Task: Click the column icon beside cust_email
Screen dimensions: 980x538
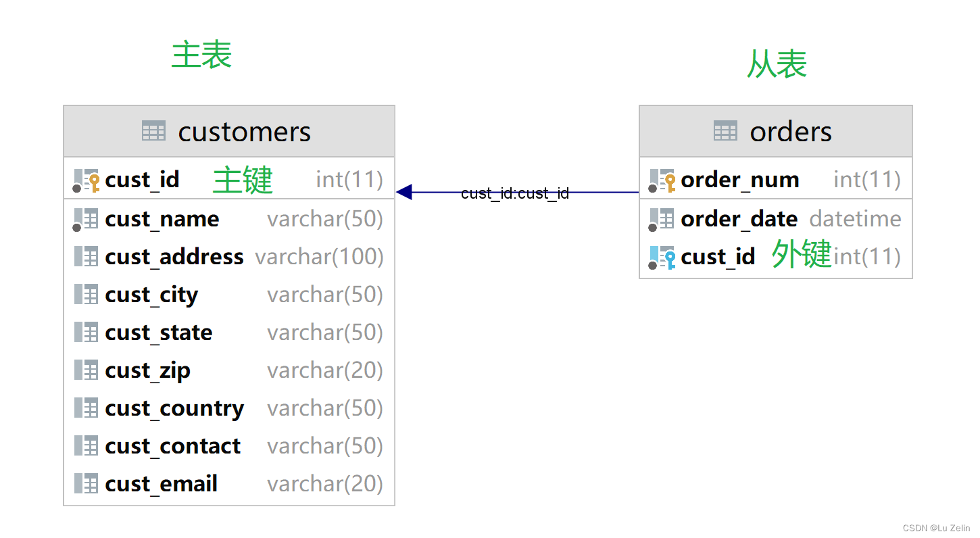Action: pyautogui.click(x=86, y=483)
